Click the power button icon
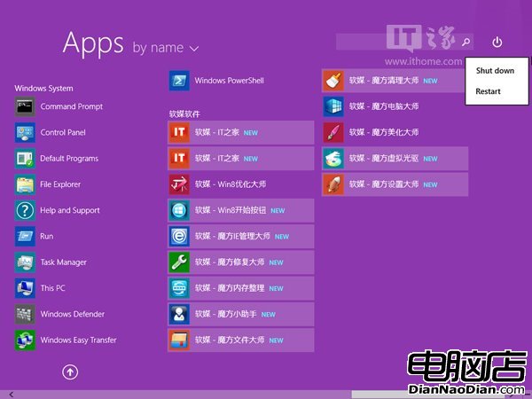This screenshot has width=532, height=399. (497, 43)
